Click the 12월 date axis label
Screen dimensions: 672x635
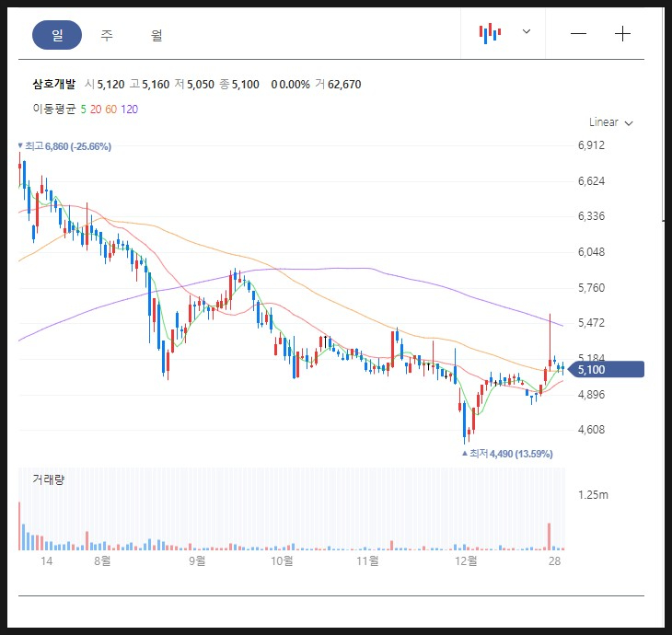(466, 560)
